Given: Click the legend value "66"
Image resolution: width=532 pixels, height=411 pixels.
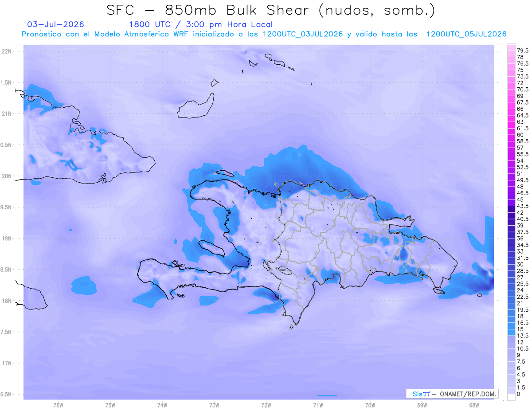Looking at the screenshot, I should [x=520, y=109].
